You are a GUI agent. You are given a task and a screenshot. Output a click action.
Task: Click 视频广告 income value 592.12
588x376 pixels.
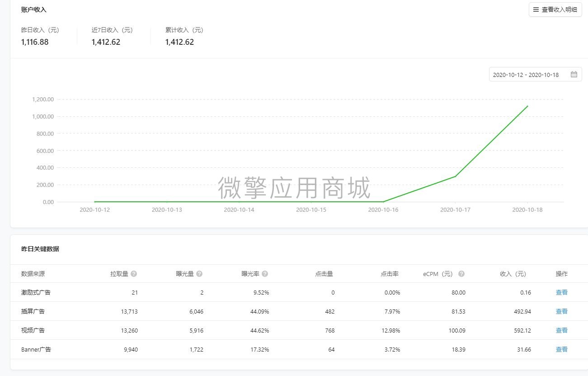point(522,330)
